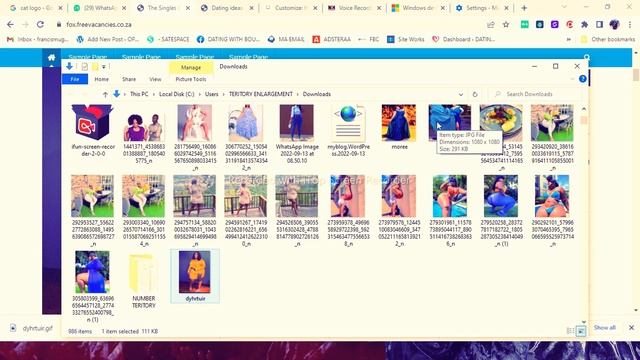Open the ADSTERAA bookmark

(332, 40)
